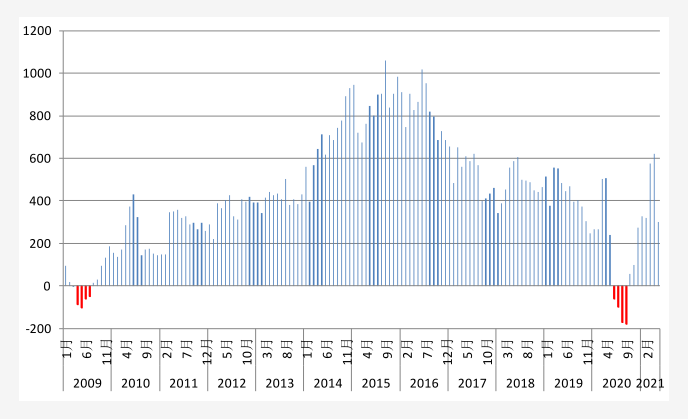This screenshot has height=419, width=688.
Task: Select the 3月 label above 2018
Action: click(x=508, y=349)
